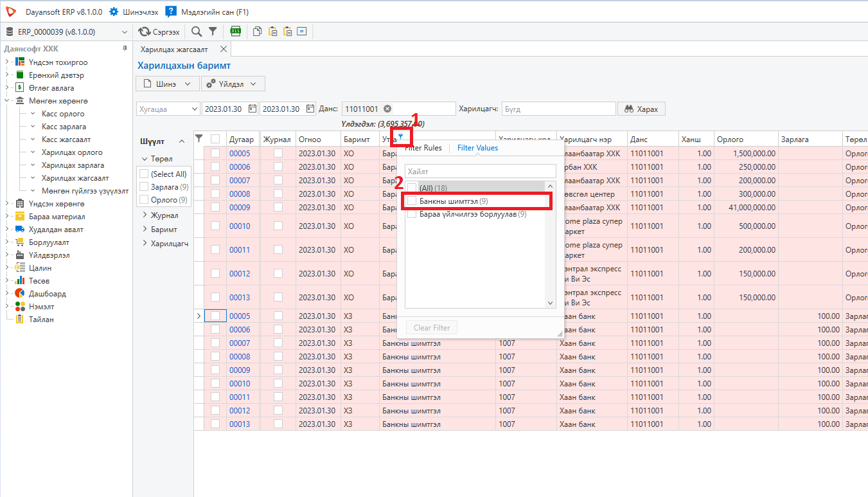The image size is (868, 497).
Task: Check the Бараа үйлчилгээ борлуулав (9) value
Action: pos(412,214)
